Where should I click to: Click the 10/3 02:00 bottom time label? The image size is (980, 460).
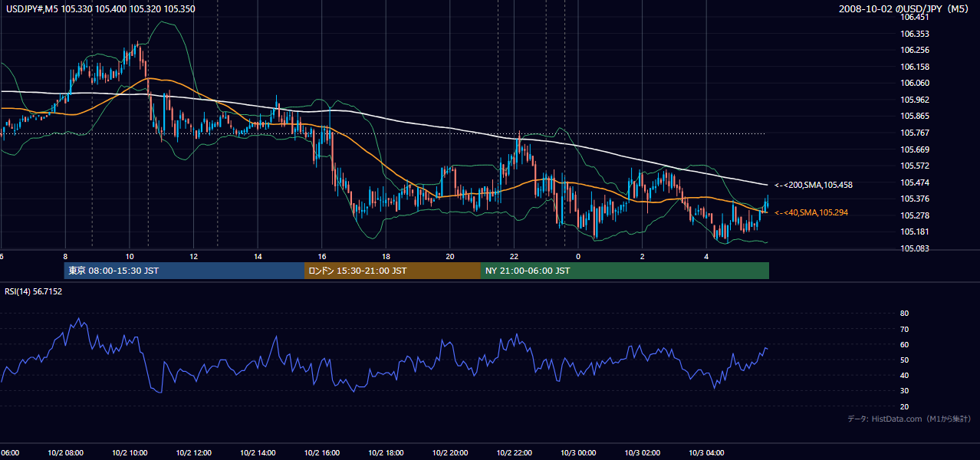(642, 452)
